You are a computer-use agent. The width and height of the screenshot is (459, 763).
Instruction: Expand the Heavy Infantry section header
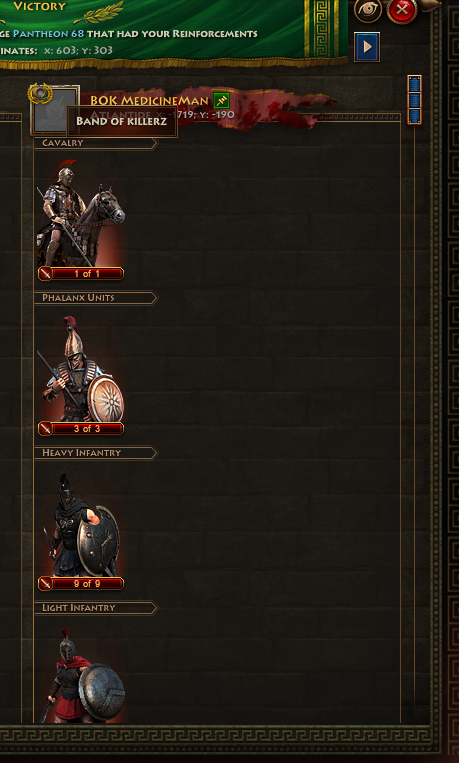[96, 453]
